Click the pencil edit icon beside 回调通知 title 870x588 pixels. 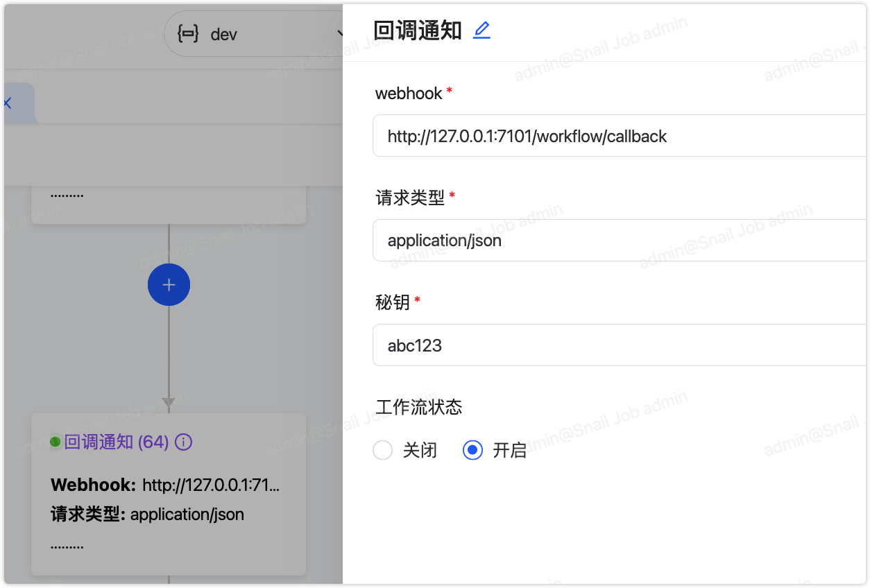[481, 31]
